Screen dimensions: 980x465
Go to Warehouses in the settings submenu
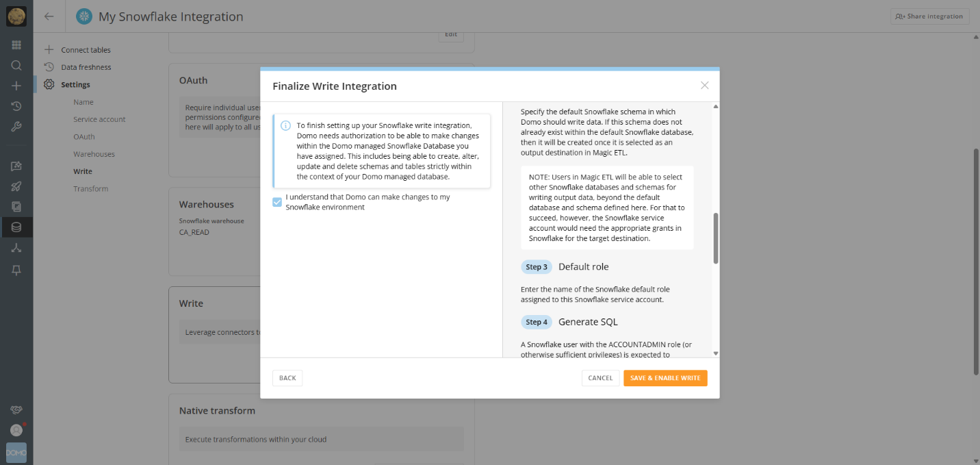[94, 154]
